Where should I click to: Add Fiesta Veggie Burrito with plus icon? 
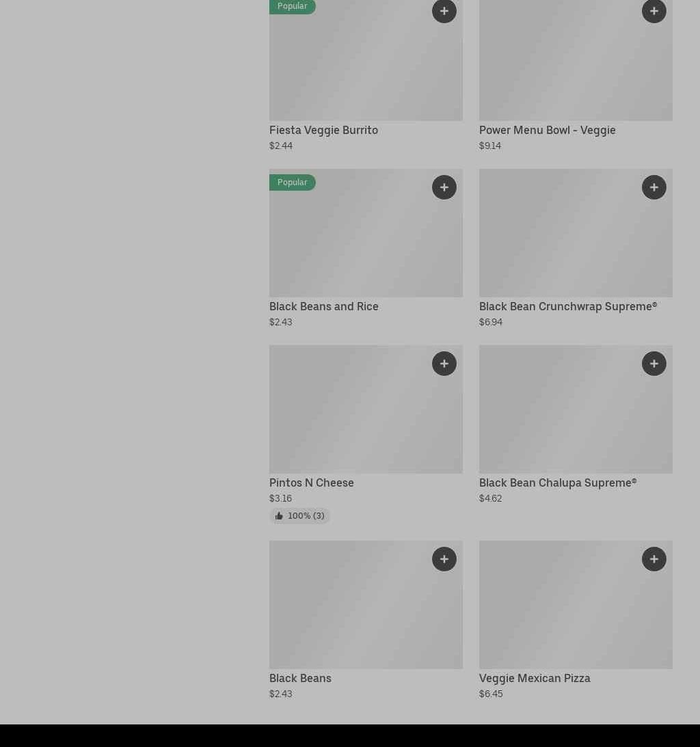pos(444,11)
